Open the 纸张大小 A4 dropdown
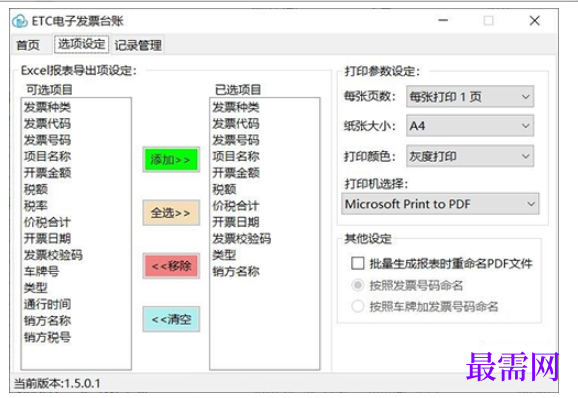Viewport: 578px width, 398px height. click(x=470, y=126)
